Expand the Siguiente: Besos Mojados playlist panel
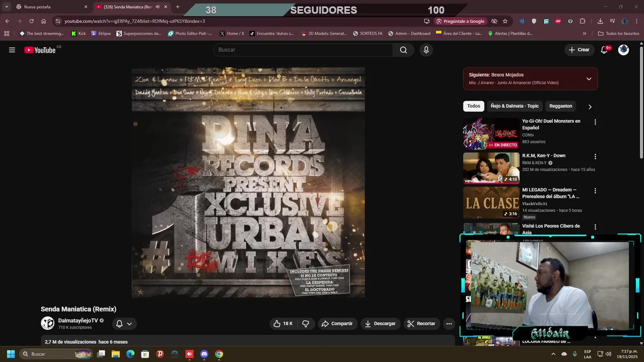The height and width of the screenshot is (362, 644). [589, 79]
